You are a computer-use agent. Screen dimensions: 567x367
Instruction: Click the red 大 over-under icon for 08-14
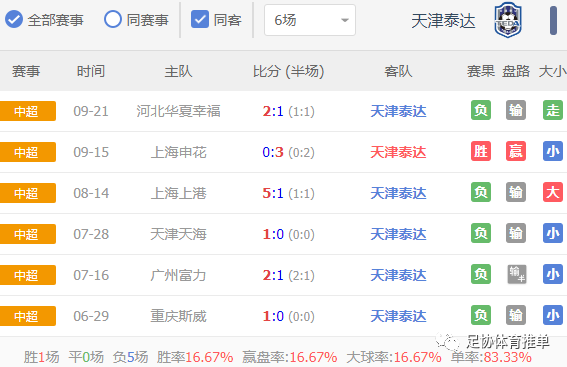click(x=553, y=192)
